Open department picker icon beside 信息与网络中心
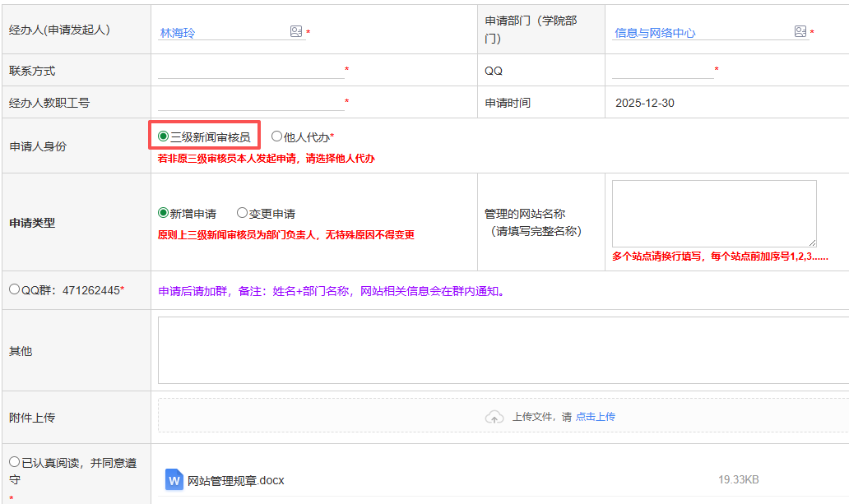 800,31
